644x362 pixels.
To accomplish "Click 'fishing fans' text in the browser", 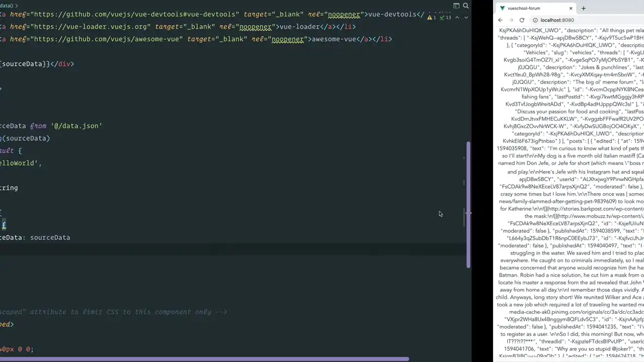I will pos(536,97).
